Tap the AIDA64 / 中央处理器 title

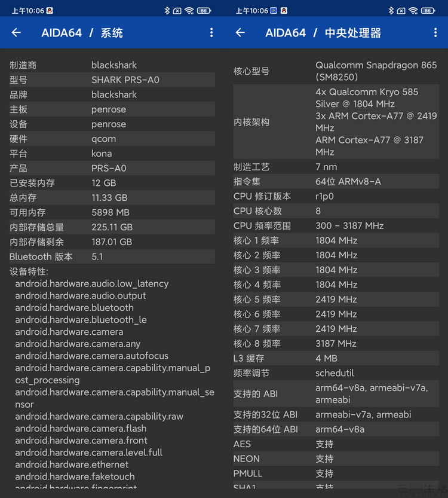coord(323,33)
